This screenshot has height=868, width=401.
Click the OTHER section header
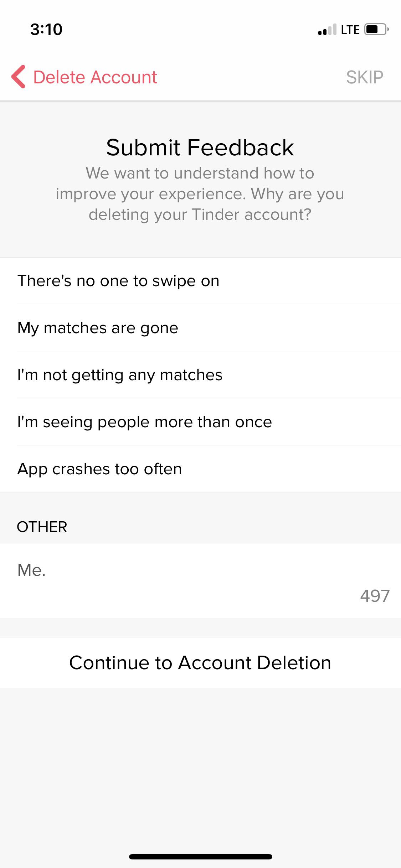(x=42, y=527)
